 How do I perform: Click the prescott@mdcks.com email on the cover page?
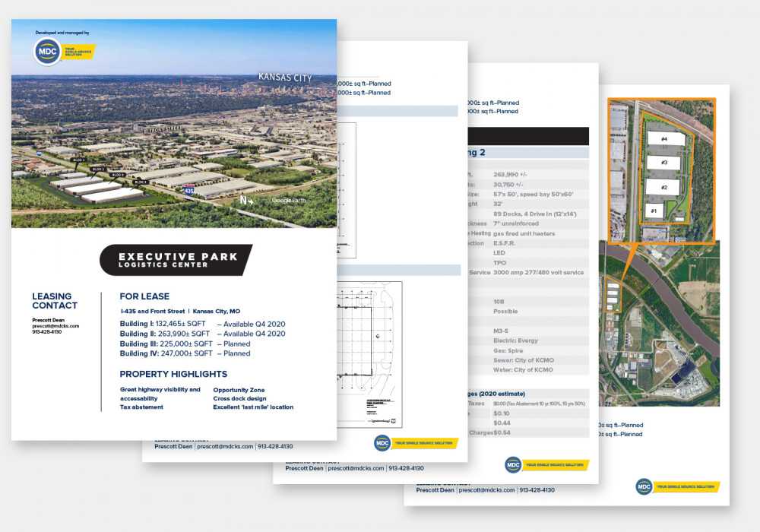[55, 325]
